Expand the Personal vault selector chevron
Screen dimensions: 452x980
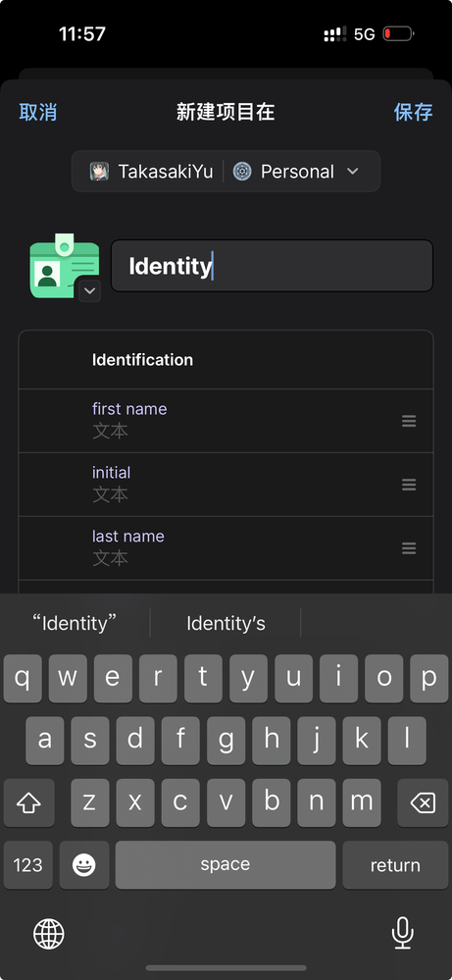(x=353, y=172)
